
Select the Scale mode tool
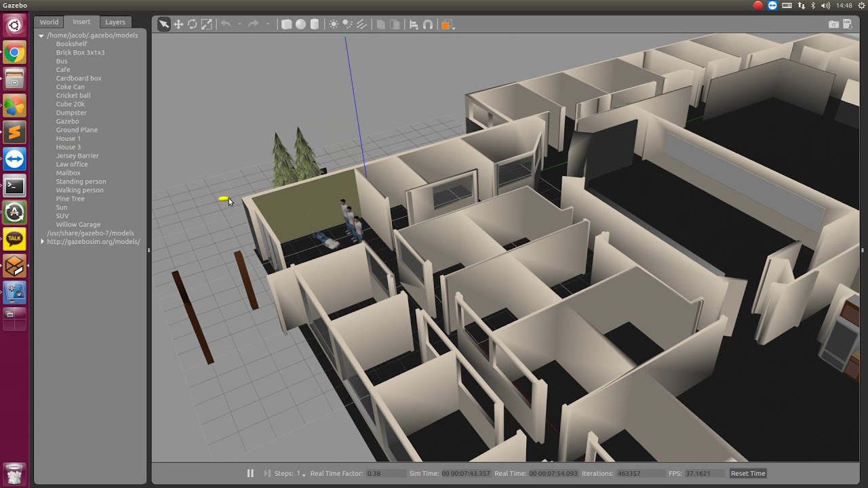pos(207,24)
